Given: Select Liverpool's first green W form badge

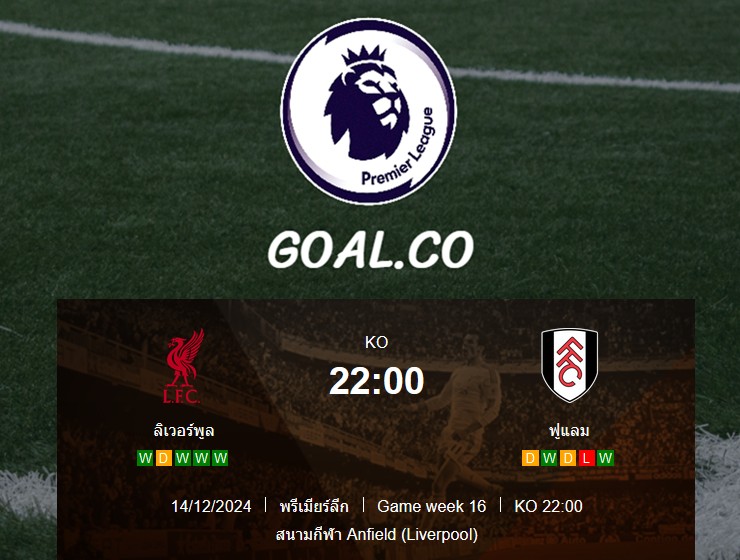Looking at the screenshot, I should click(x=145, y=458).
